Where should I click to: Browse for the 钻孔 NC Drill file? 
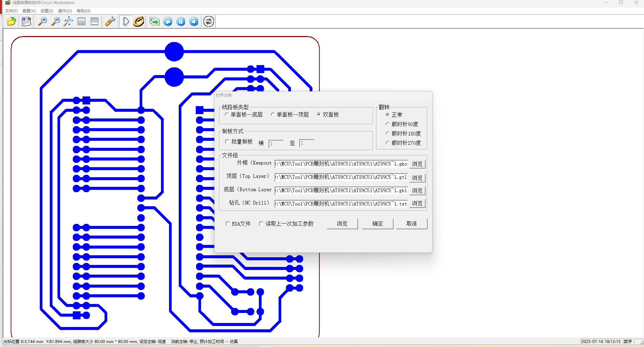pos(417,203)
